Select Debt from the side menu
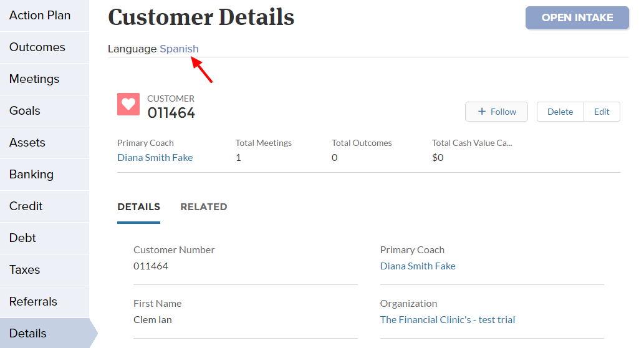The width and height of the screenshot is (644, 348). [x=44, y=238]
